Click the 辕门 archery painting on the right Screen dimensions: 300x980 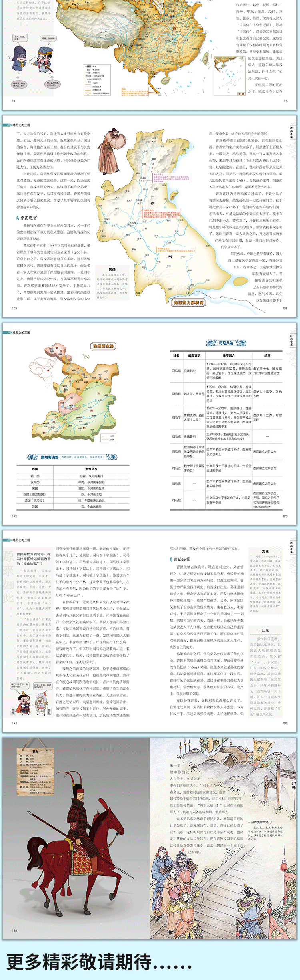tap(224, 839)
